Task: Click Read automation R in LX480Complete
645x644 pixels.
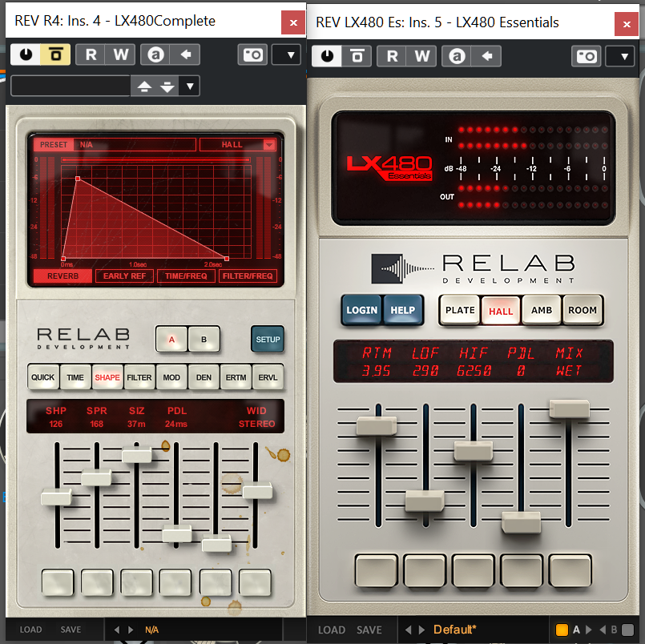Action: point(91,55)
